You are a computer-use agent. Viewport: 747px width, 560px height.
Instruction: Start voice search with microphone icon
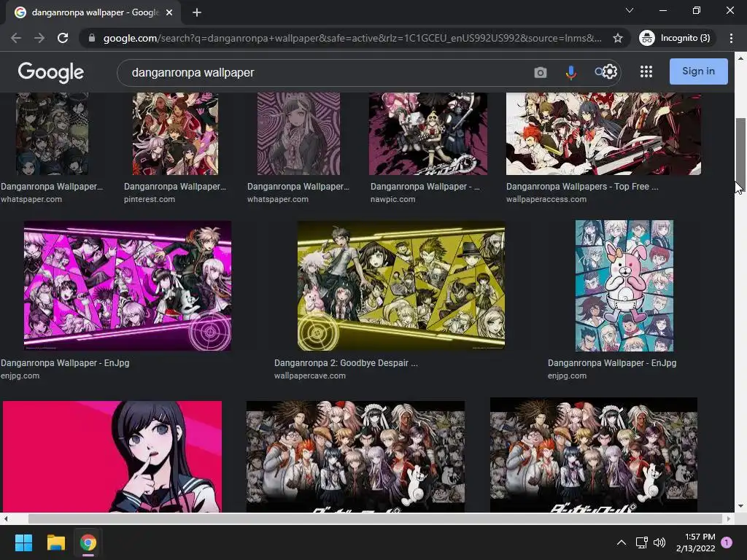(570, 72)
